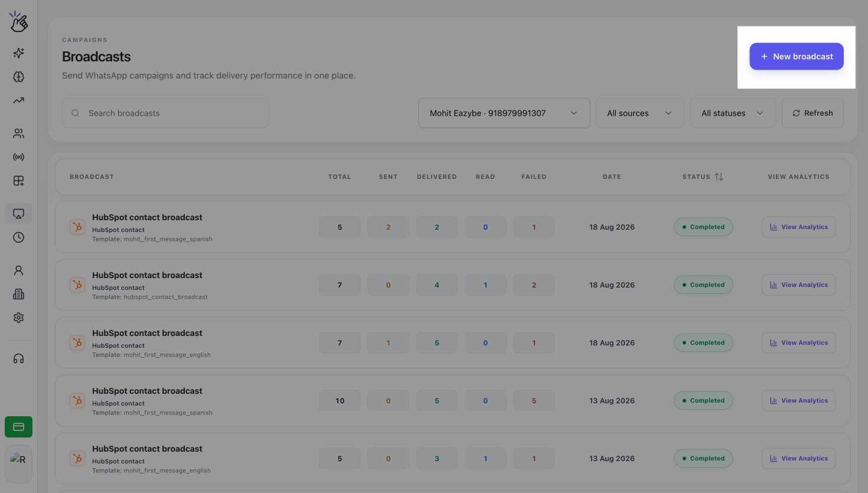
Task: Click Completed badge in hubspot_contact_broadcast template row
Action: click(703, 285)
